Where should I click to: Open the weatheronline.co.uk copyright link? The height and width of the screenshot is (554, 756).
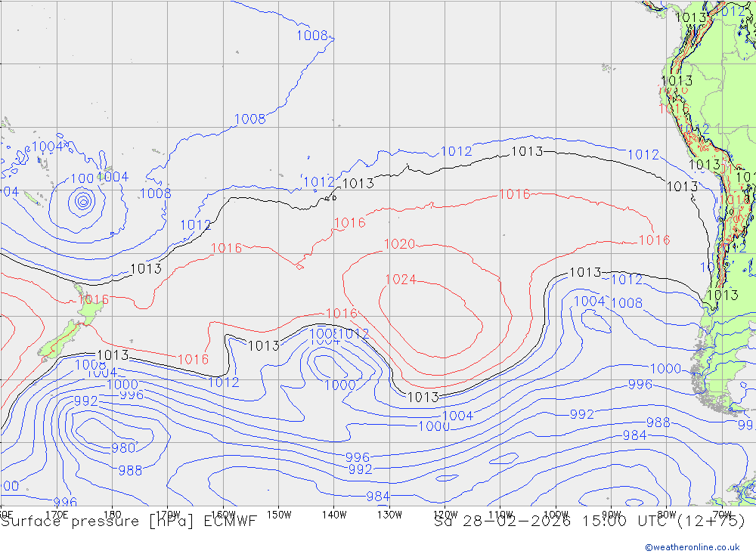point(692,547)
